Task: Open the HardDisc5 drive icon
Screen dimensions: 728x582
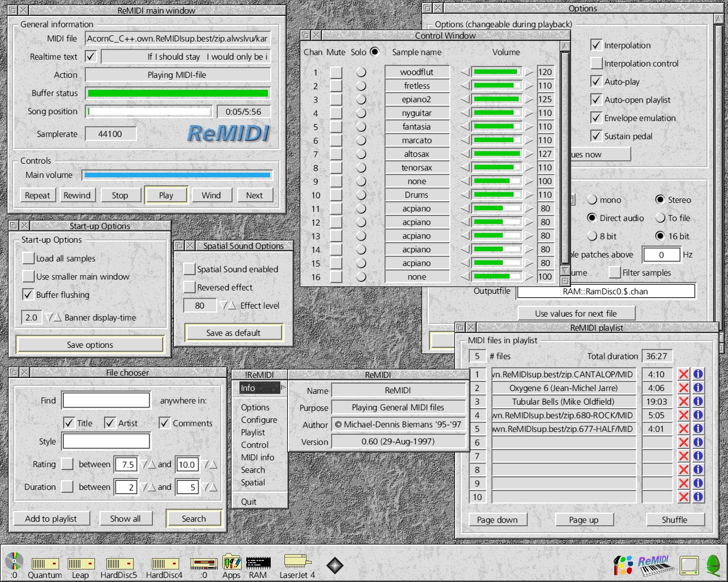Action: tap(119, 563)
